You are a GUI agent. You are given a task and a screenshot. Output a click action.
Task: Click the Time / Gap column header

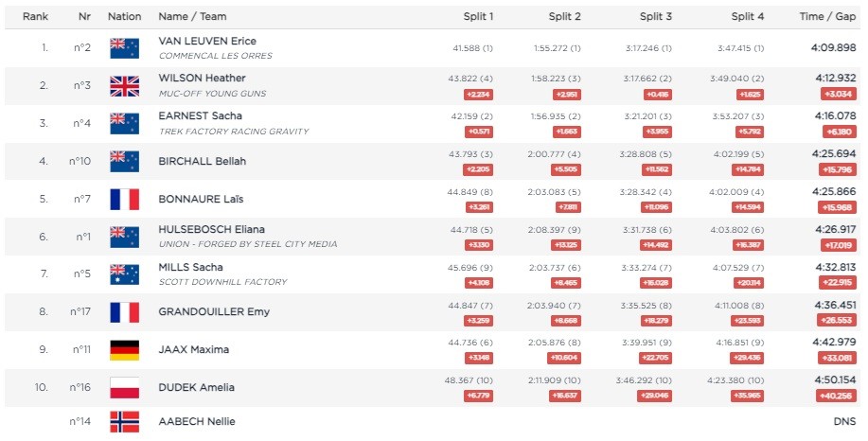coord(827,17)
